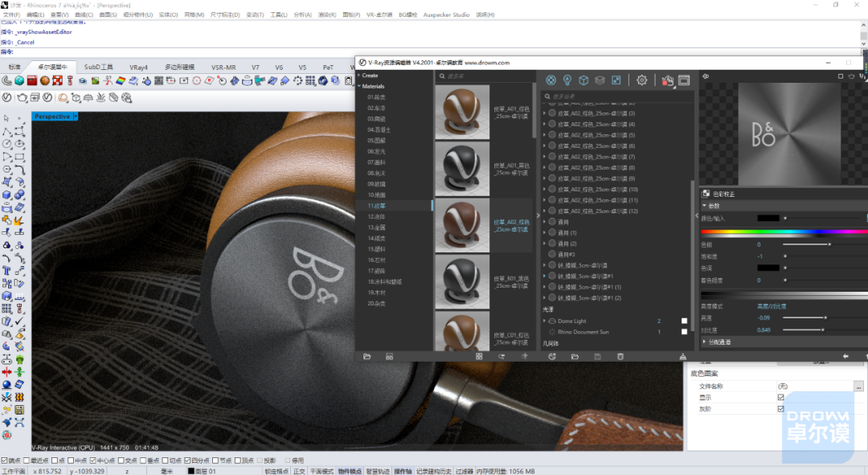868x475 pixels.
Task: Open the Render Elements layers icon
Action: [600, 80]
